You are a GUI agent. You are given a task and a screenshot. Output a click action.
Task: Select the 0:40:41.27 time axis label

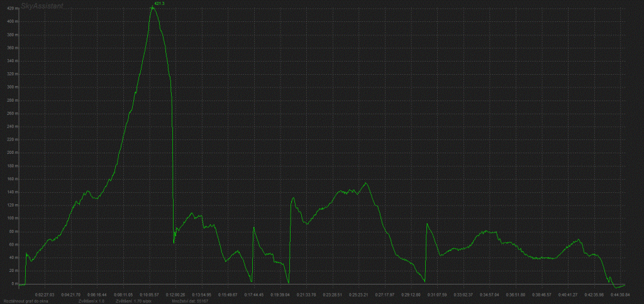coord(567,294)
